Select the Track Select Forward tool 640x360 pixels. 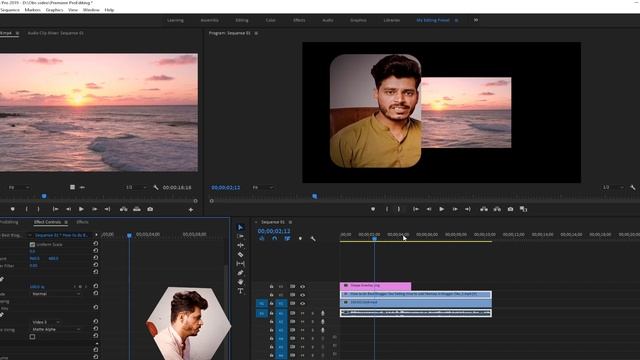click(x=240, y=236)
